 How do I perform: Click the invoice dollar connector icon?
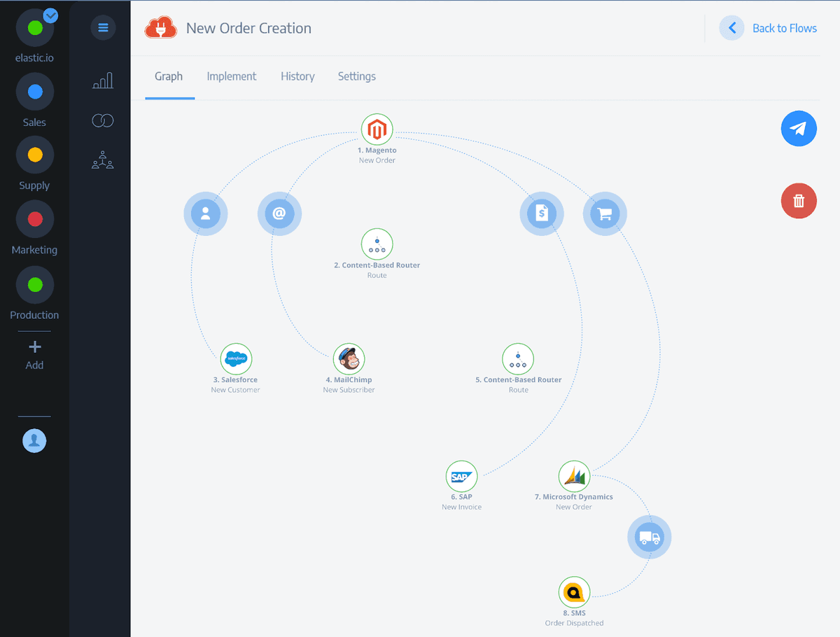541,213
